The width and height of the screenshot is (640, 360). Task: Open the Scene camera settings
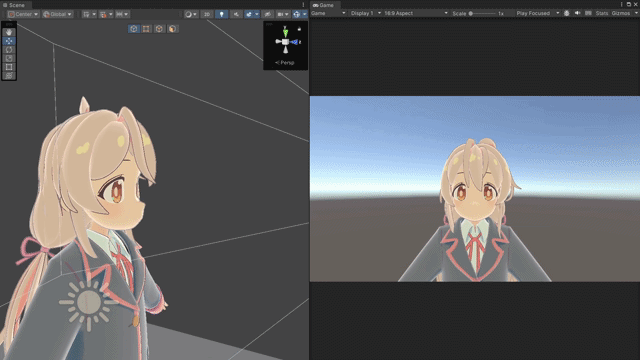click(x=282, y=14)
